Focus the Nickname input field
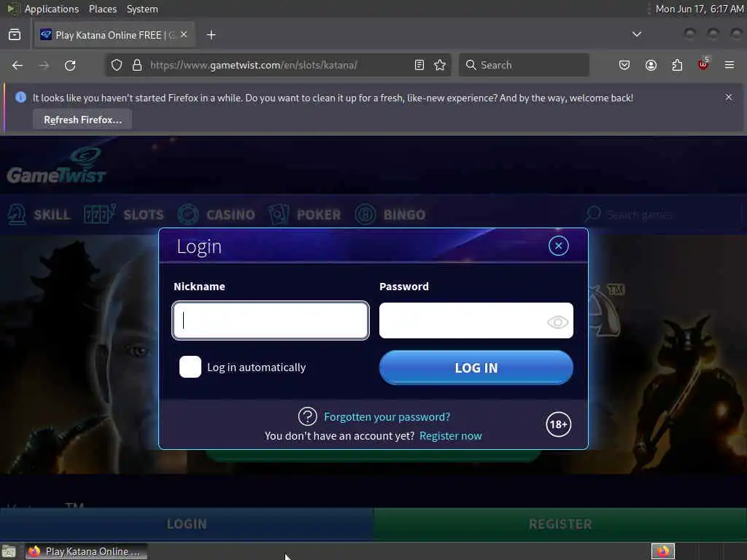 [271, 321]
